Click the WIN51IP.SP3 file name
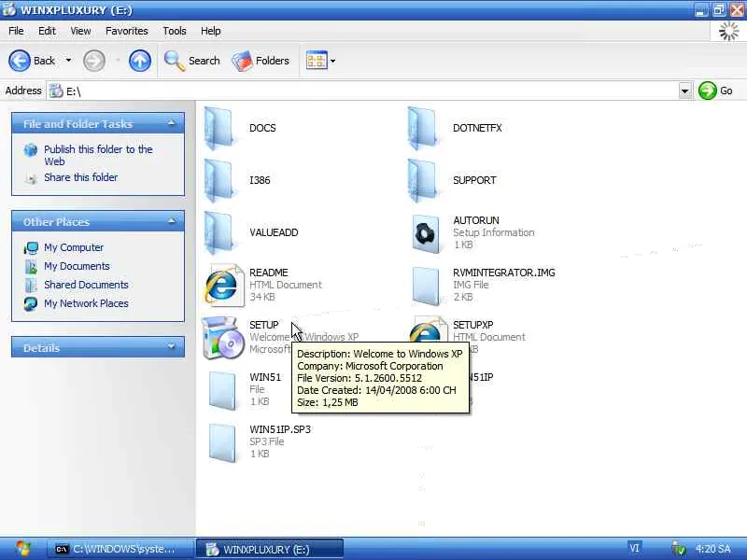Screen dimensions: 747x560 pyautogui.click(x=280, y=429)
